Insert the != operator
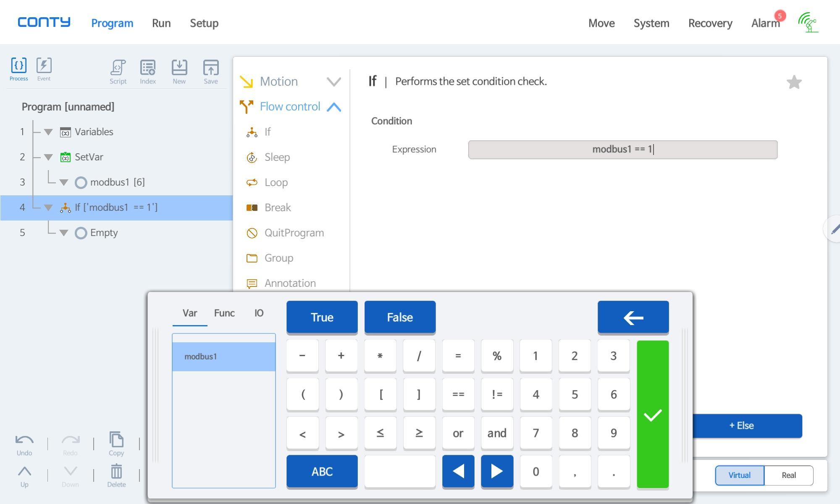This screenshot has width=840, height=504. coord(497,394)
